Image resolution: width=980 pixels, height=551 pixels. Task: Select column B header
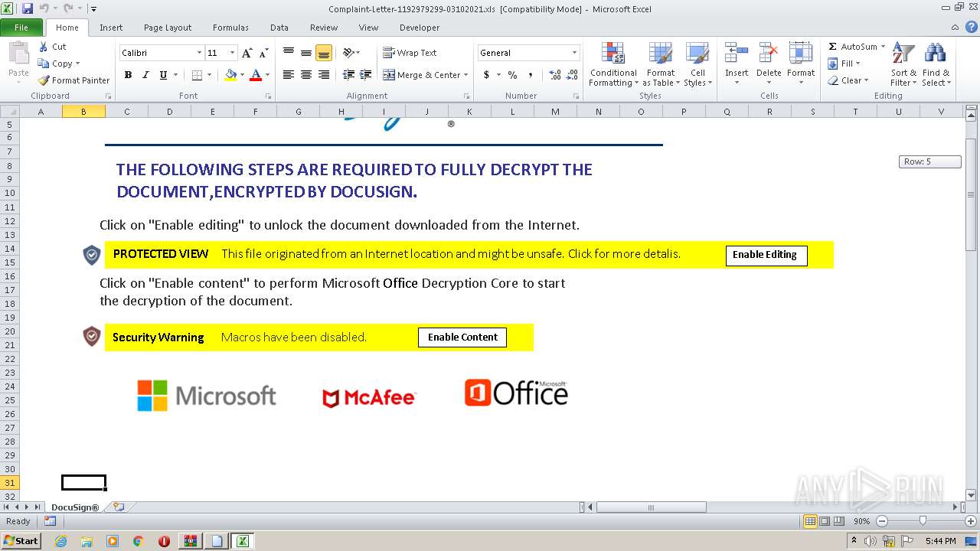click(x=83, y=111)
